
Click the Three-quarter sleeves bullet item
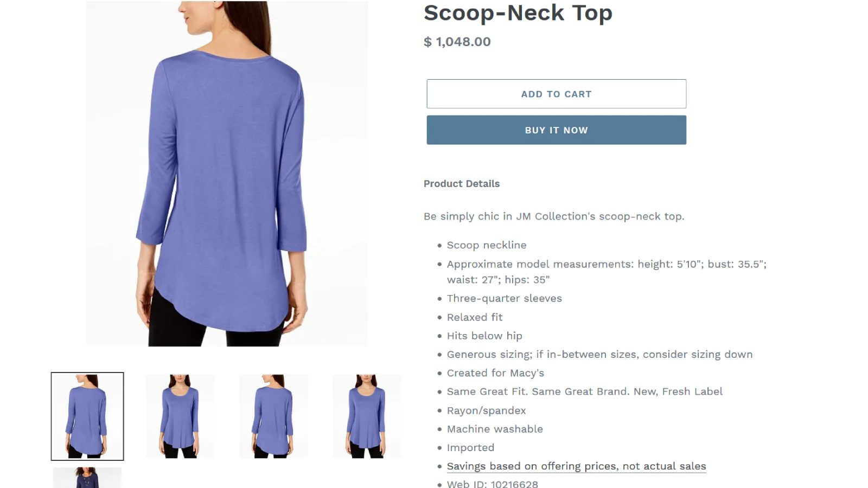(x=505, y=298)
